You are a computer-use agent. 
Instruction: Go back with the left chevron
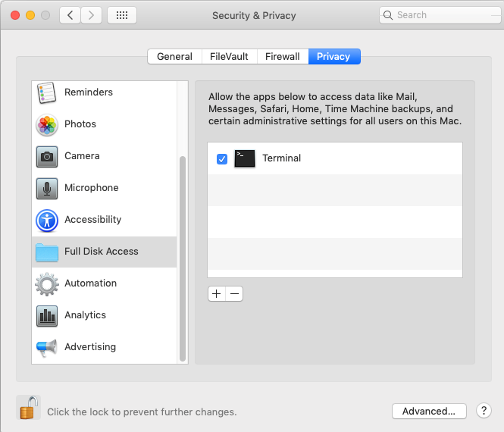point(70,15)
